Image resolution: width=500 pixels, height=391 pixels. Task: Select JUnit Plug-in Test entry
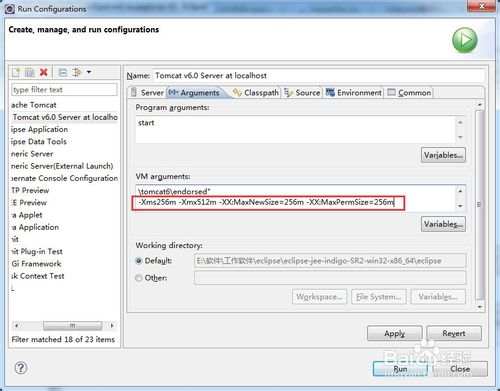coord(37,252)
